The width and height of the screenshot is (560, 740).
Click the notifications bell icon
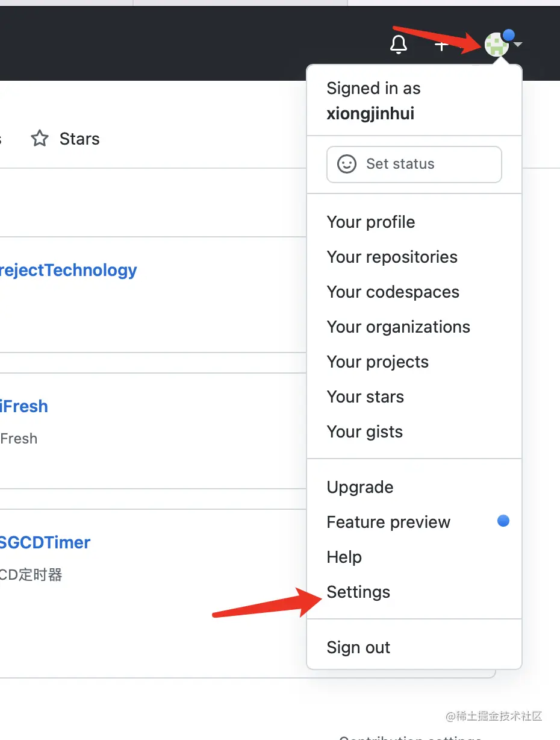399,44
